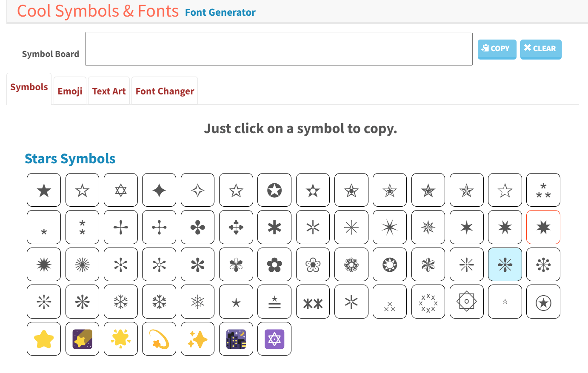Click the four-petal flower symbol
Image resolution: width=588 pixels, height=373 pixels.
pyautogui.click(x=197, y=227)
